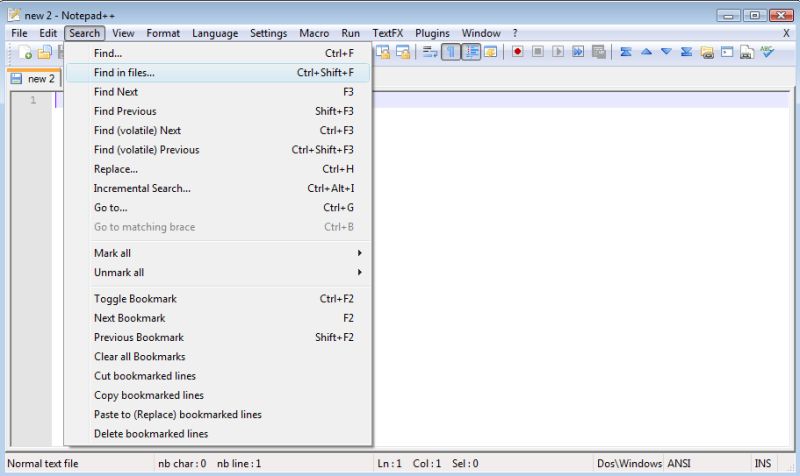Expand the Unmark all submenu arrow
Viewport: 800px width, 476px height.
360,272
